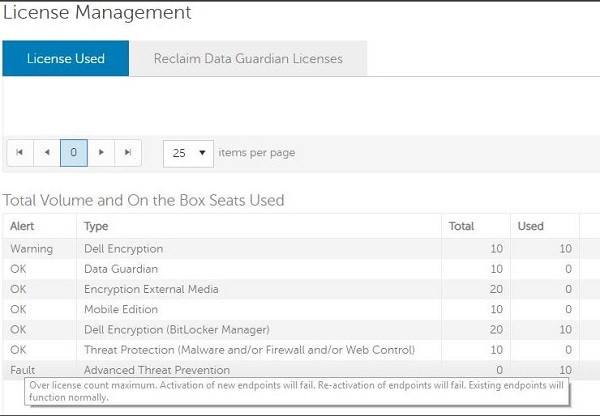The image size is (600, 416).
Task: Click the Fault alert status cell
Action: [x=22, y=370]
